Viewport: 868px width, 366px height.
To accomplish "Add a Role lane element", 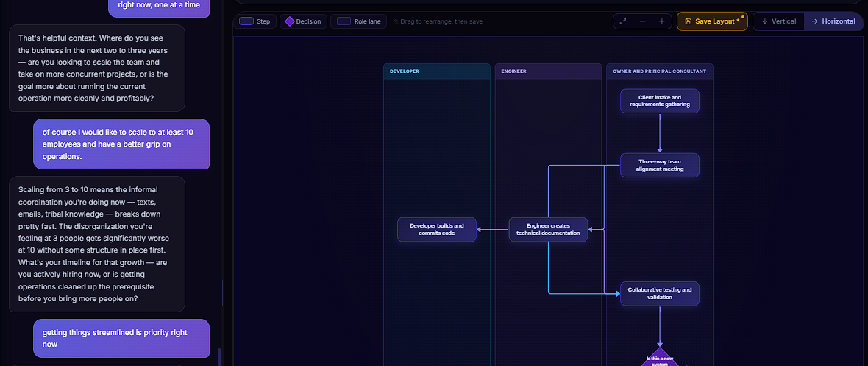I will tap(359, 21).
